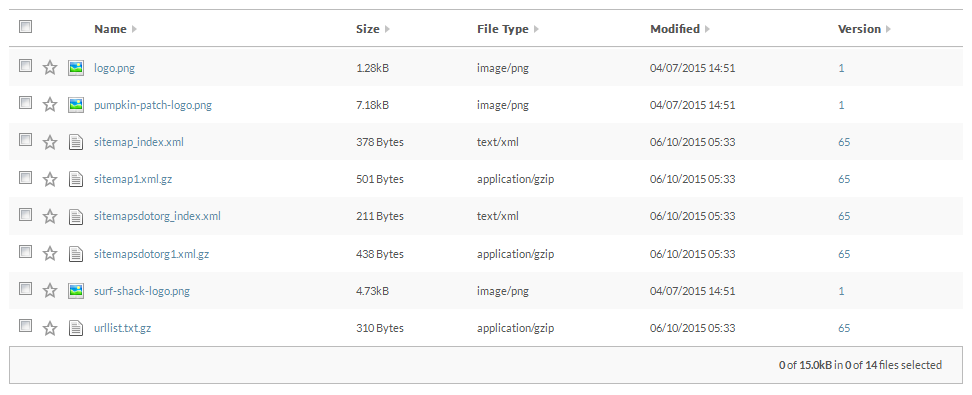Star the logo.png file as favorite
972x395 pixels.
(x=50, y=68)
